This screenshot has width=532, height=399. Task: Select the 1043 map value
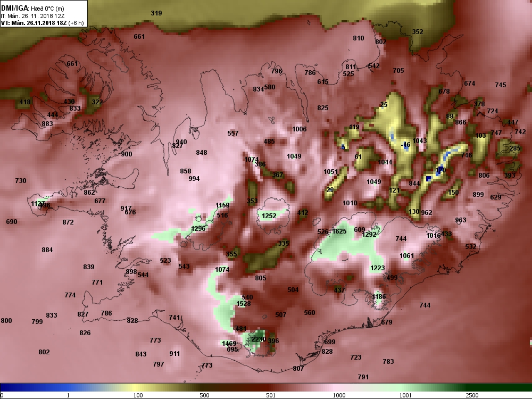pyautogui.click(x=420, y=141)
